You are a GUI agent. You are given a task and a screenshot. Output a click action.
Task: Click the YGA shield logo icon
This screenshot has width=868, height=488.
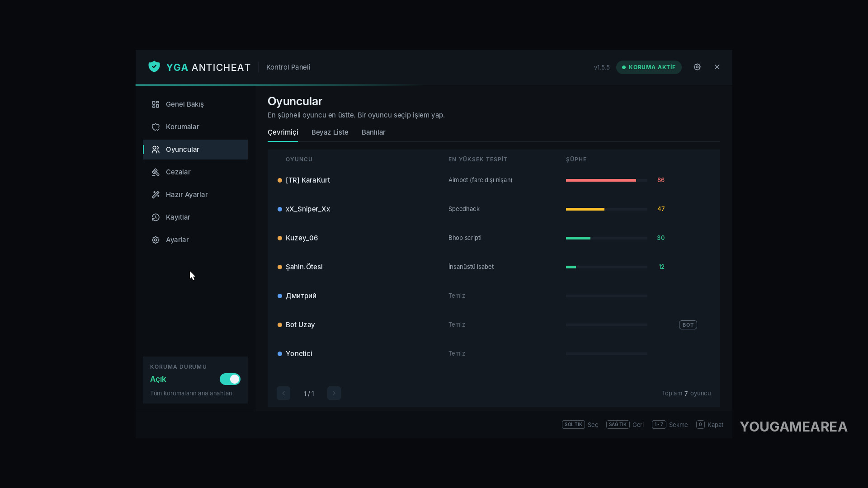154,67
